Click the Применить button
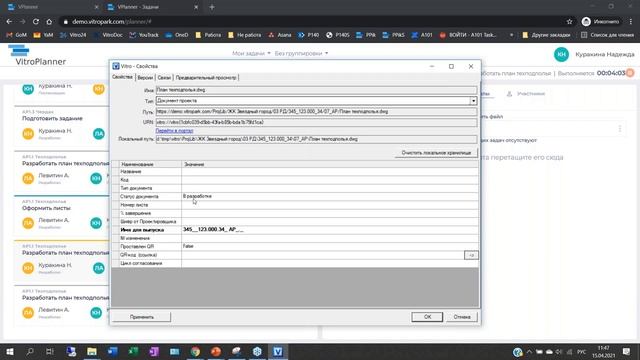The width and height of the screenshot is (640, 360). [x=142, y=317]
